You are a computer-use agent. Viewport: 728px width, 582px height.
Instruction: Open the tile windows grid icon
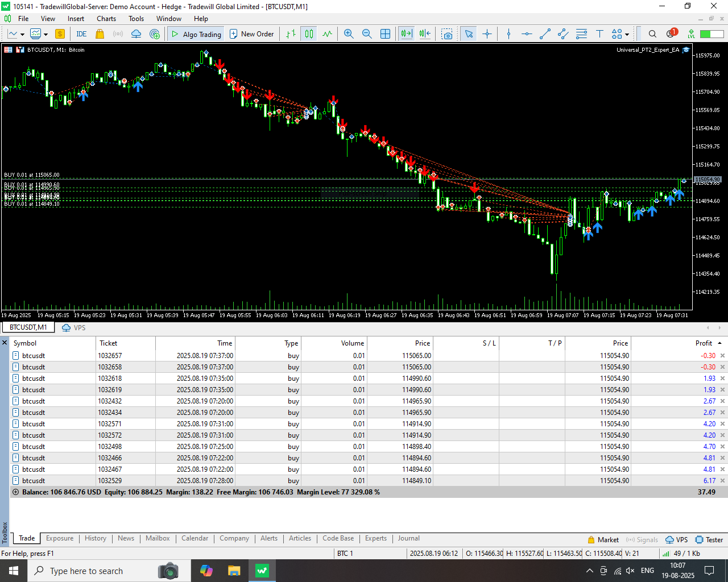[x=385, y=34]
